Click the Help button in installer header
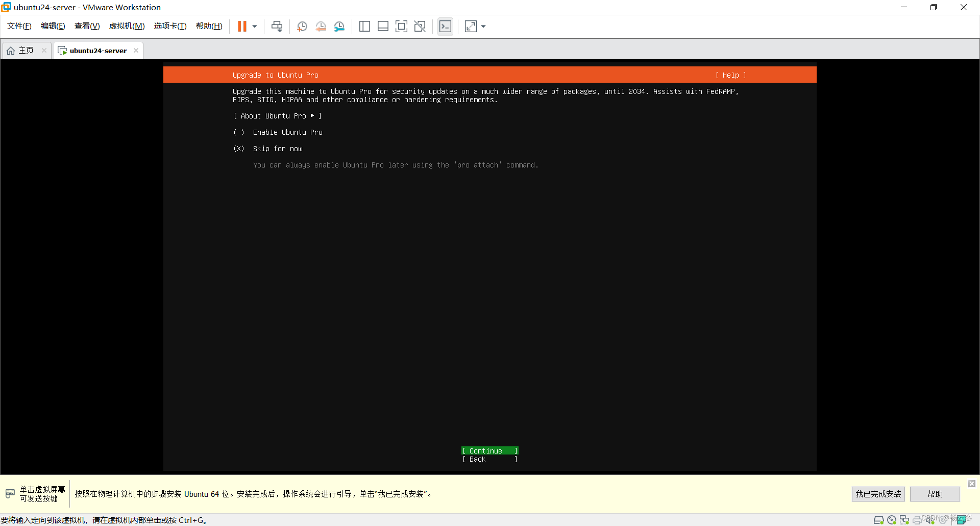 pyautogui.click(x=730, y=75)
